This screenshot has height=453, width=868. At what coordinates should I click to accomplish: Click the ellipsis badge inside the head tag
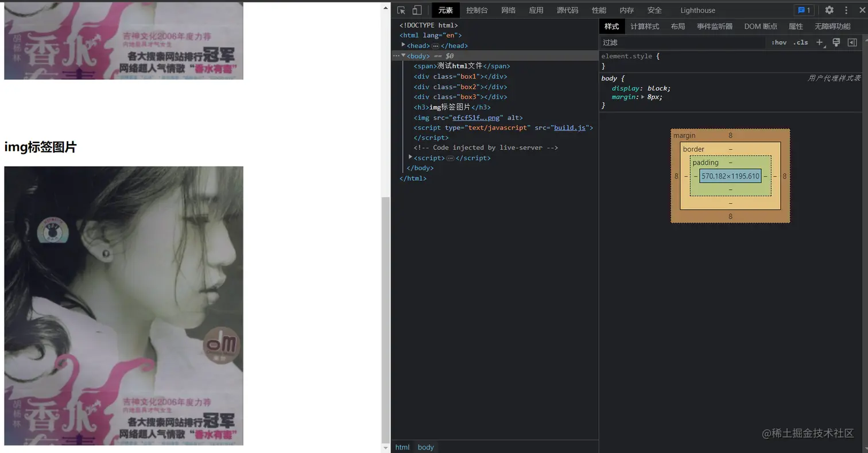pyautogui.click(x=435, y=46)
